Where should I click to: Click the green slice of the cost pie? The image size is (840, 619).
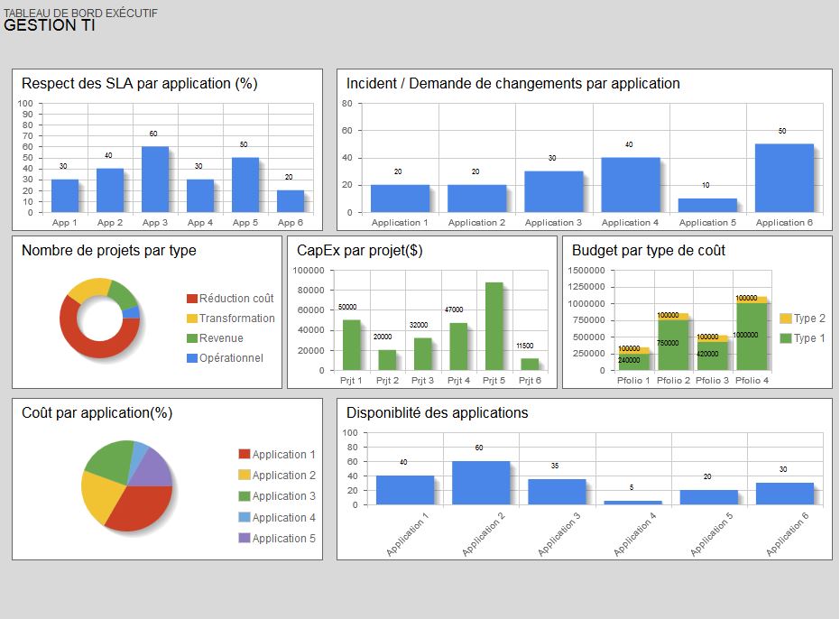[x=112, y=461]
